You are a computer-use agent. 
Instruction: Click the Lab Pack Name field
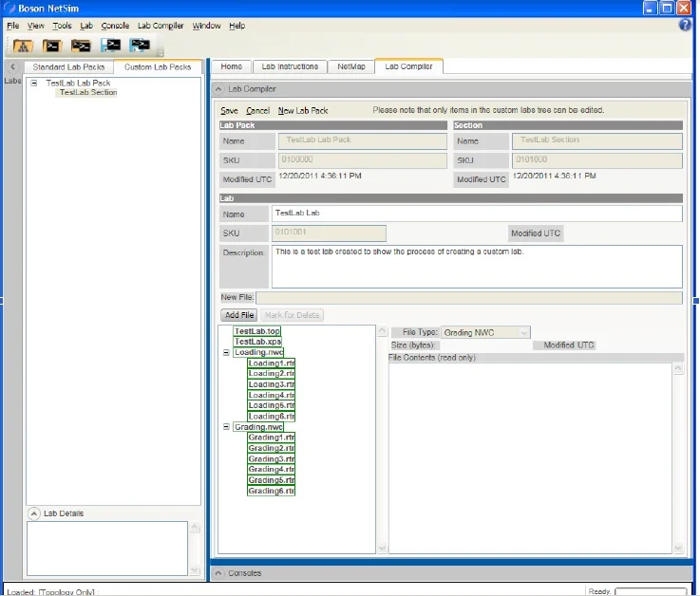[363, 141]
